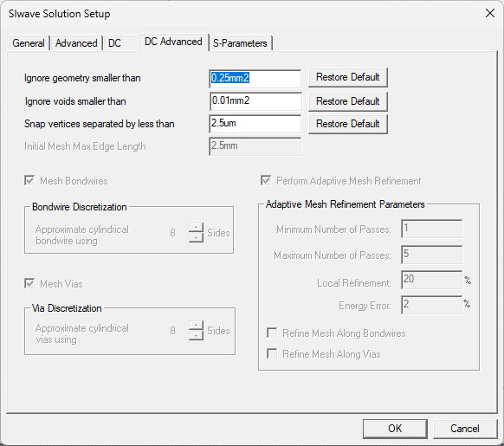This screenshot has width=504, height=446.
Task: Restore default for Ignore geometry value
Action: point(348,77)
